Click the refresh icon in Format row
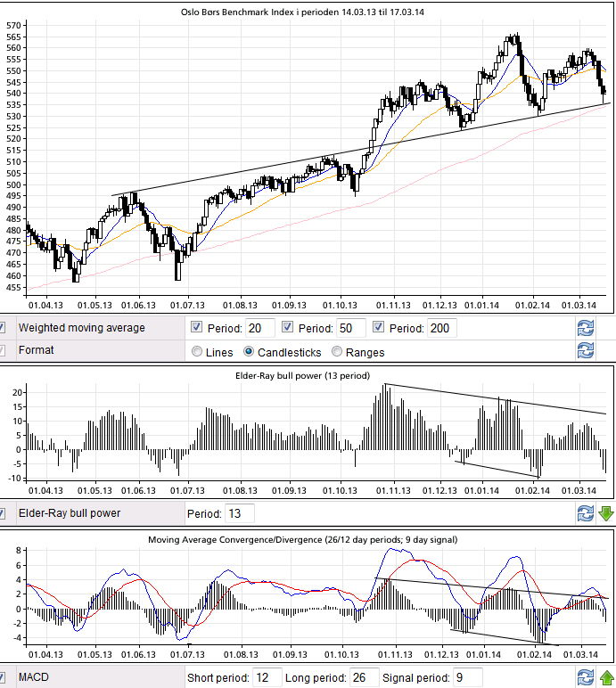The height and width of the screenshot is (688, 616). (585, 350)
